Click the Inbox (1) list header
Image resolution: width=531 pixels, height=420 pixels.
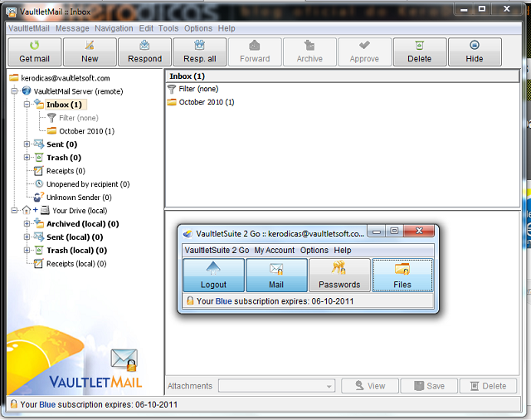(x=343, y=76)
